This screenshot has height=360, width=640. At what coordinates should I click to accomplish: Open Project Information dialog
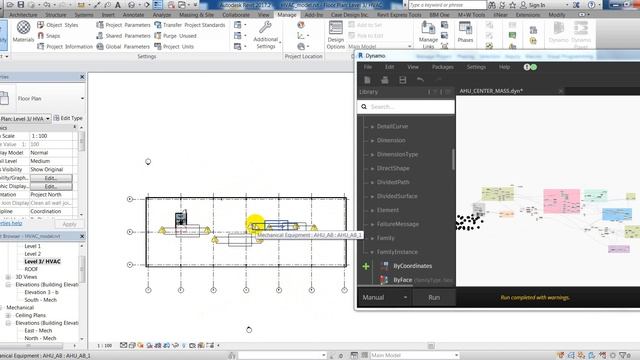[x=65, y=47]
